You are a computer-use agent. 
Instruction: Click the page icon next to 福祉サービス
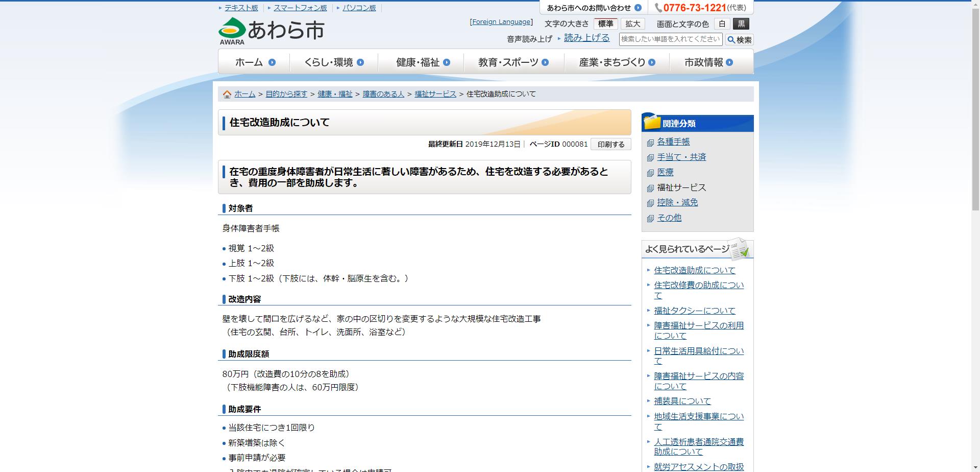pos(650,188)
